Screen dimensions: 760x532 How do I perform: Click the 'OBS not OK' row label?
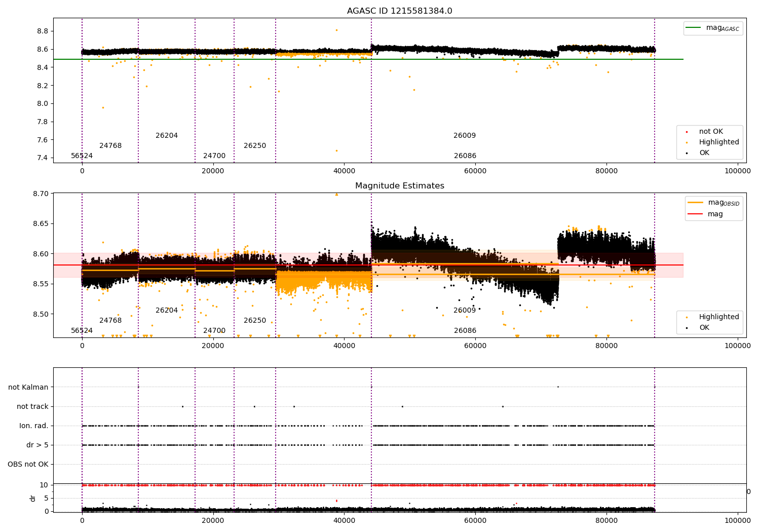pyautogui.click(x=28, y=465)
